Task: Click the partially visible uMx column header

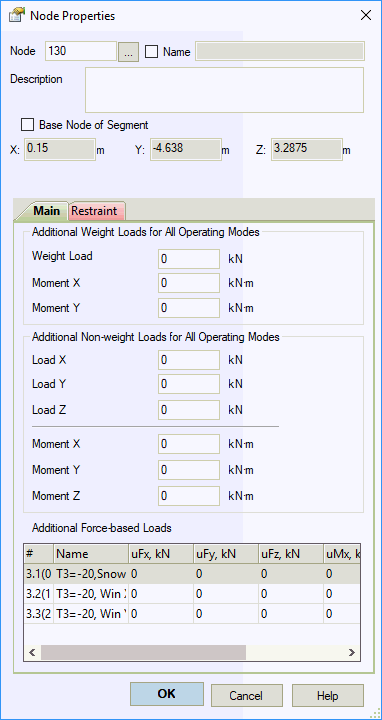Action: point(342,554)
